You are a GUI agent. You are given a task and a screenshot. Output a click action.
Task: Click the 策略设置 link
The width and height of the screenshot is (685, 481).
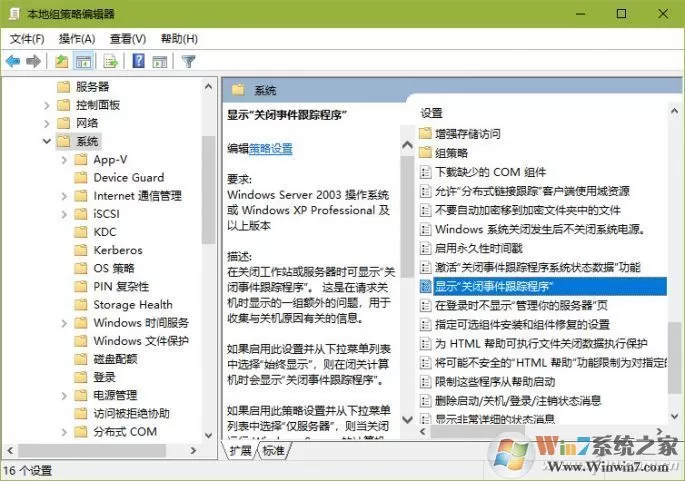click(270, 149)
